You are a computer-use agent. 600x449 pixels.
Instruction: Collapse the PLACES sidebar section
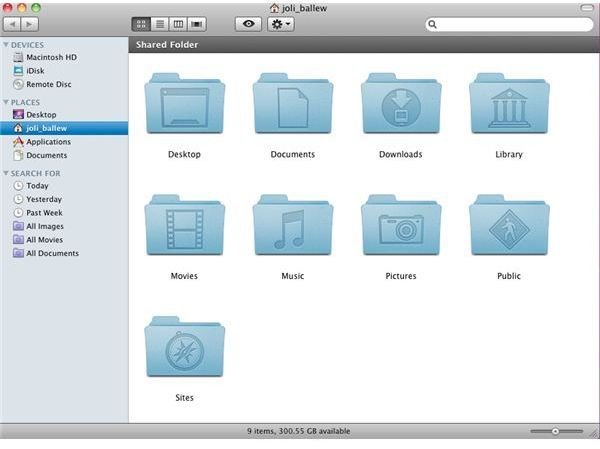pyautogui.click(x=6, y=102)
